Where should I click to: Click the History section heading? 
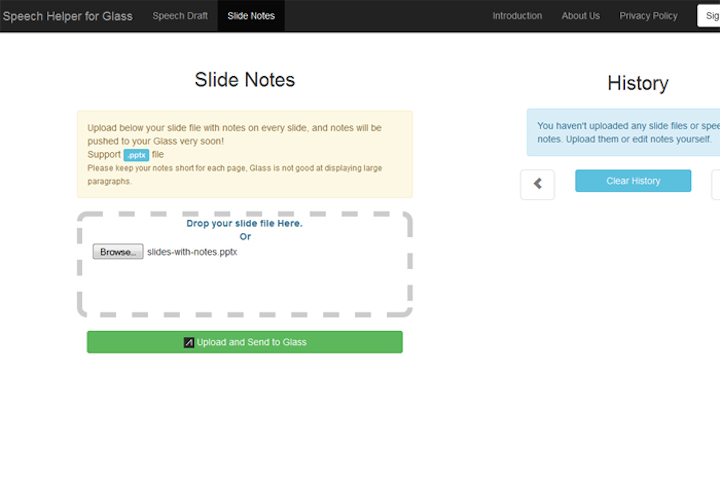pos(638,83)
